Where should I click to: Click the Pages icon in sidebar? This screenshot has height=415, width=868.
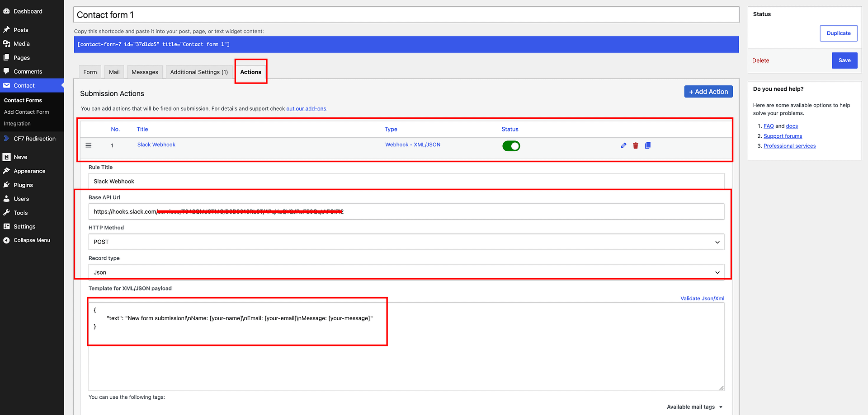[x=6, y=58]
